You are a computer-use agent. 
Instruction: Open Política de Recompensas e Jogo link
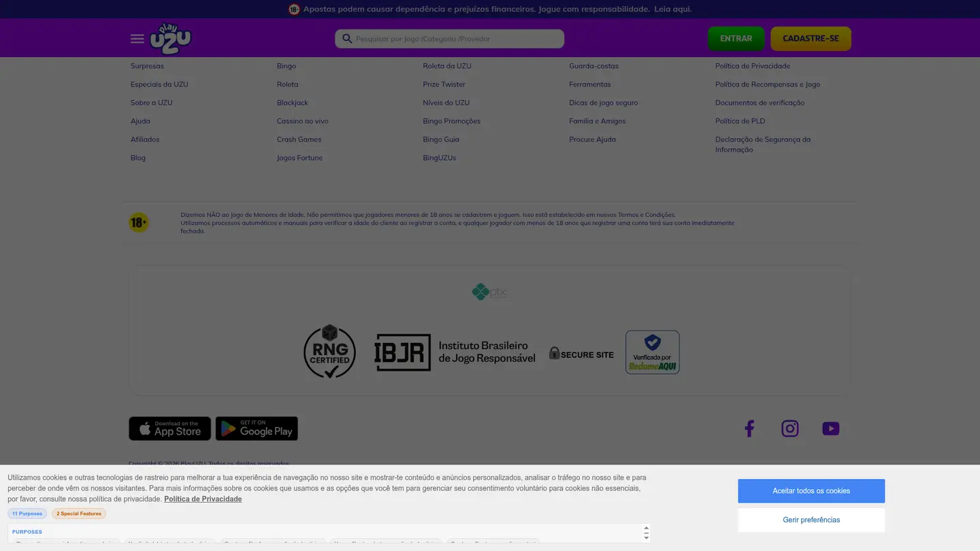coord(768,84)
